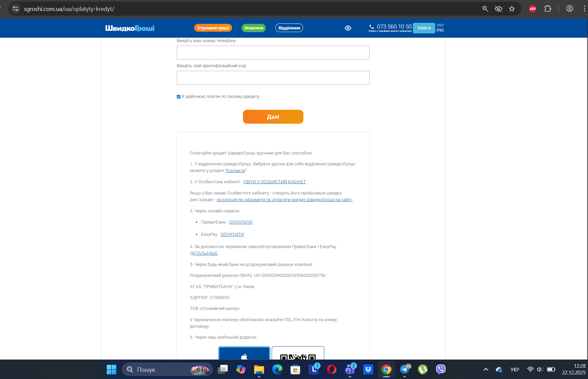The width and height of the screenshot is (588, 379).
Task: Click ОПЛАТИТИ link for ПриватБанк
Action: 241,222
